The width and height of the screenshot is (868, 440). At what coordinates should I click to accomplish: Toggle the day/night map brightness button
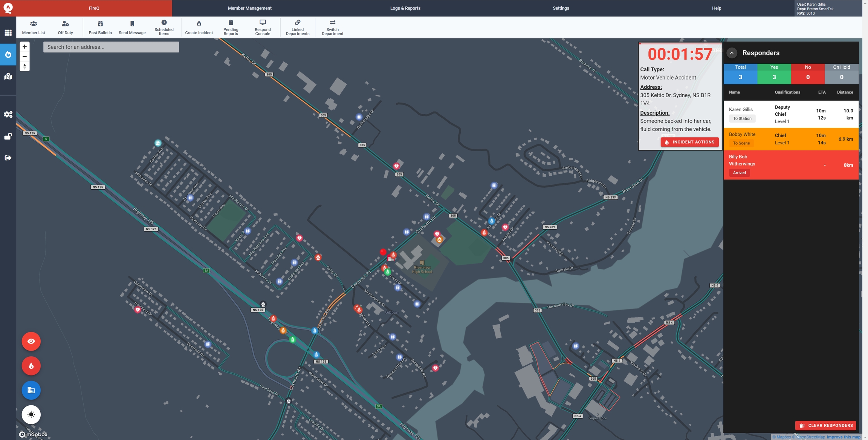click(31, 414)
